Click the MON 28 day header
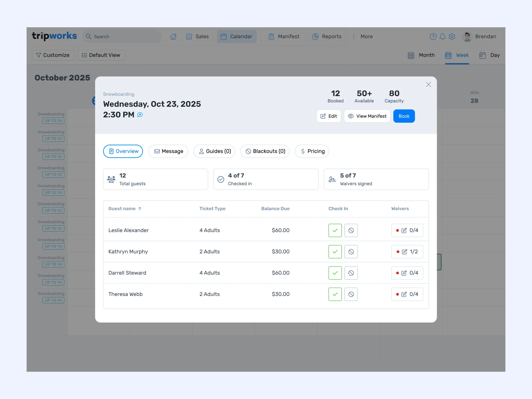This screenshot has height=399, width=532. click(x=474, y=97)
